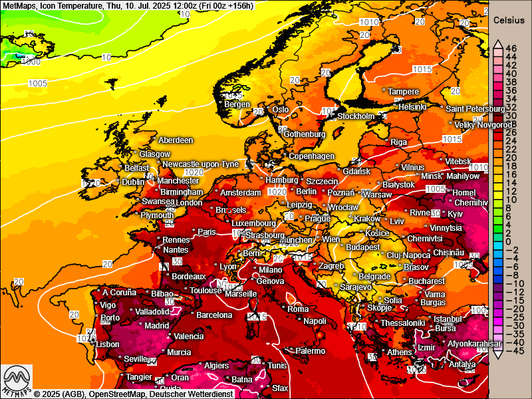Click the Celsius legend heading

click(x=509, y=21)
